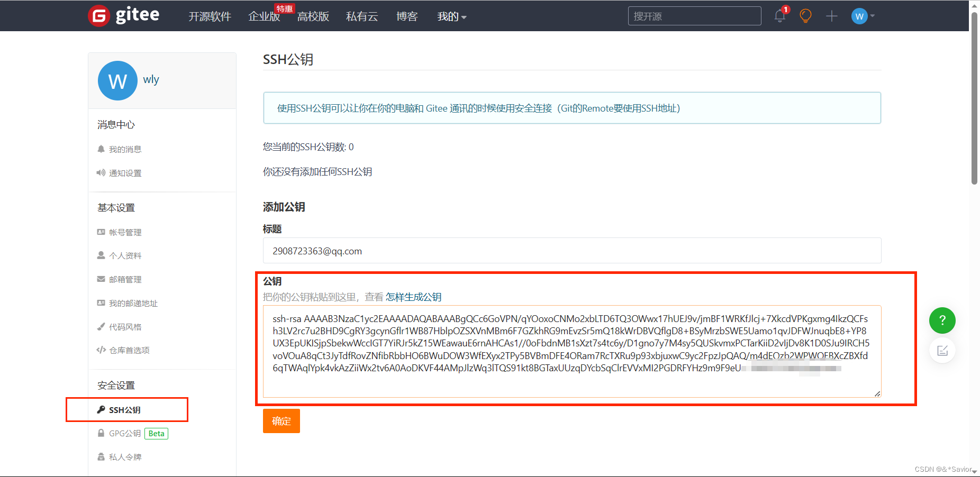Open 个人资料 settings

125,256
